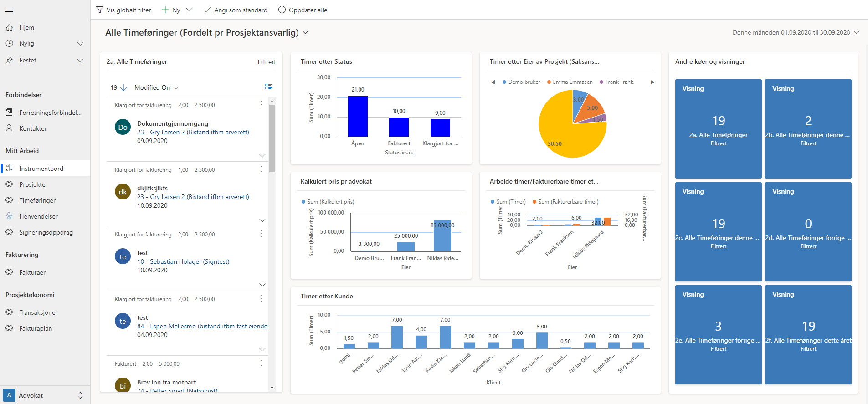This screenshot has width=868, height=404.
Task: Toggle Sum (Timer) legend entry
Action: click(x=508, y=202)
